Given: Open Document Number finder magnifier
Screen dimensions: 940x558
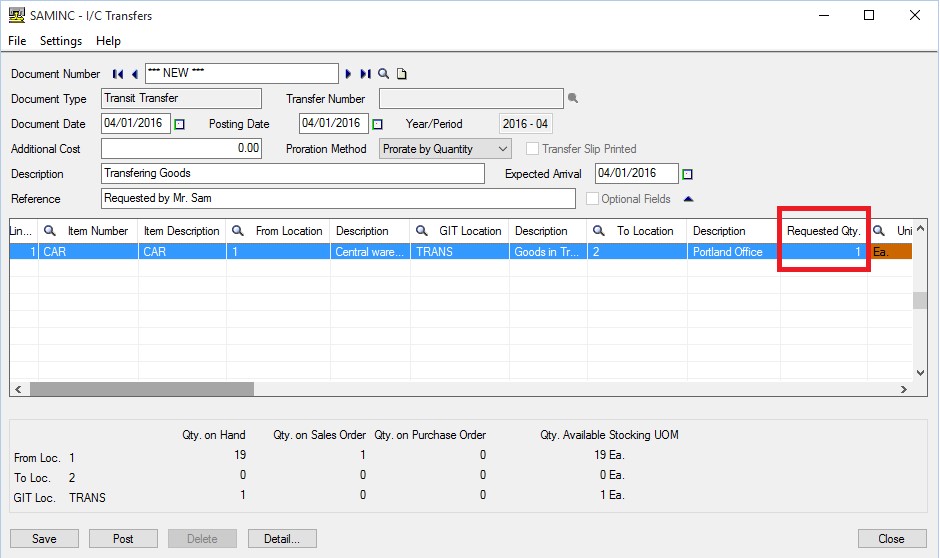Looking at the screenshot, I should click(x=384, y=74).
